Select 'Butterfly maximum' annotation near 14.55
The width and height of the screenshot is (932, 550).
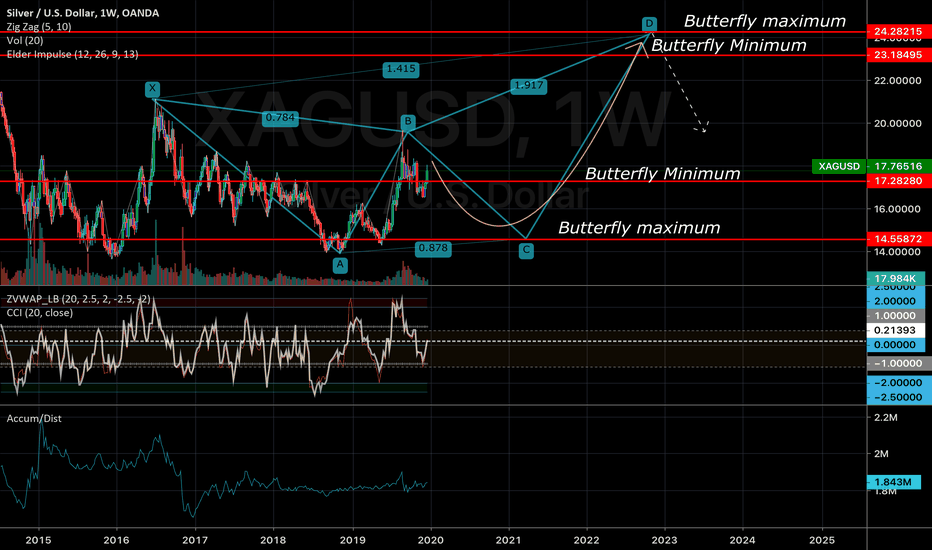[639, 228]
